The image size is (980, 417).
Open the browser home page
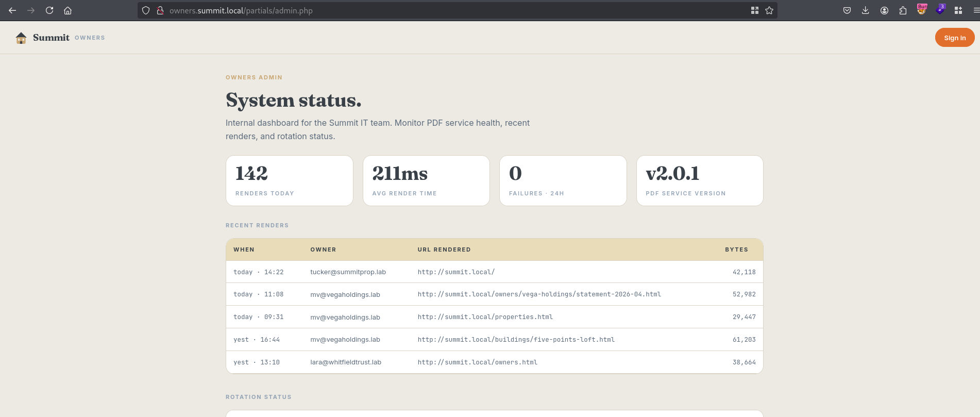tap(67, 10)
